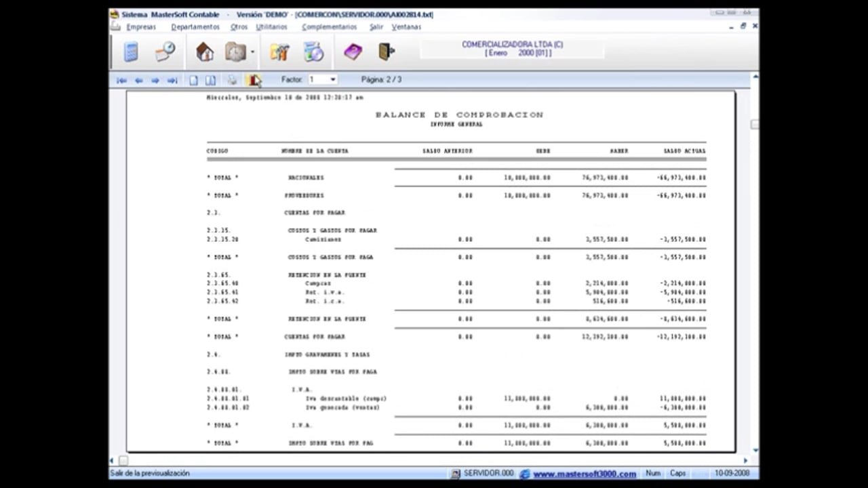Open the www.mastersoft3000.com link

pyautogui.click(x=584, y=474)
